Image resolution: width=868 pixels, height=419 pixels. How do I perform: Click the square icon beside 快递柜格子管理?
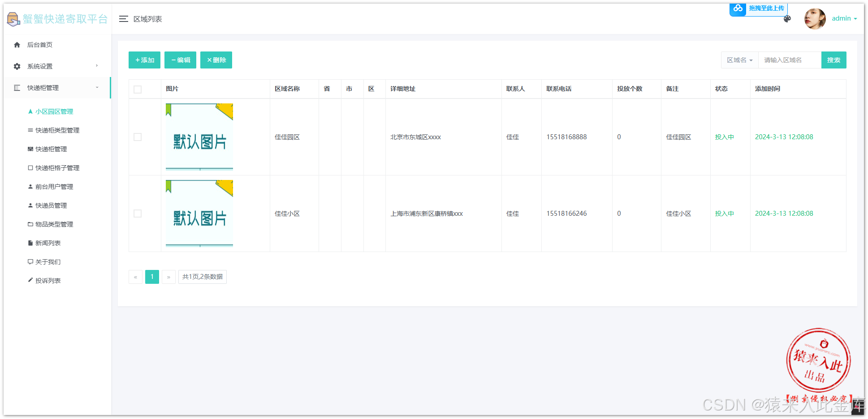(30, 168)
